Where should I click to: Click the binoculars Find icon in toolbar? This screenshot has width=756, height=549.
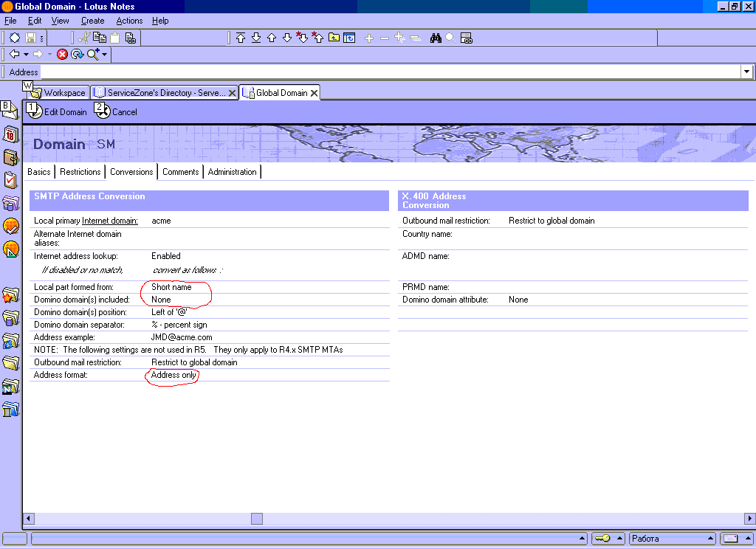pyautogui.click(x=436, y=38)
